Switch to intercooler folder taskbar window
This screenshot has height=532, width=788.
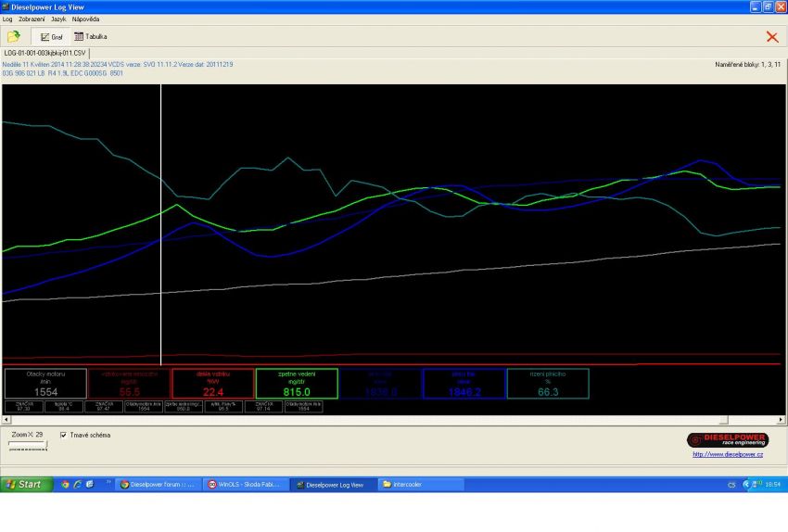pos(421,485)
